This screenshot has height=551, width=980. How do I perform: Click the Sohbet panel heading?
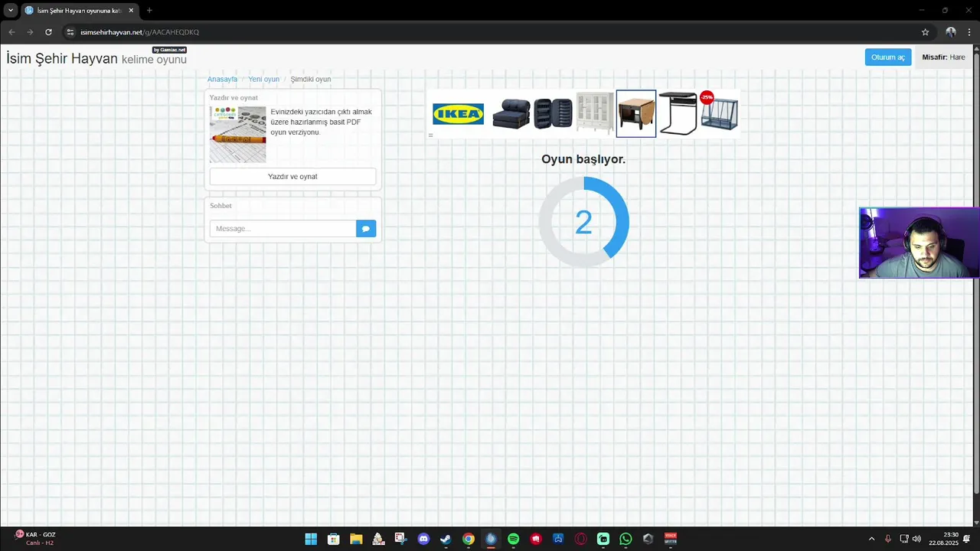220,206
